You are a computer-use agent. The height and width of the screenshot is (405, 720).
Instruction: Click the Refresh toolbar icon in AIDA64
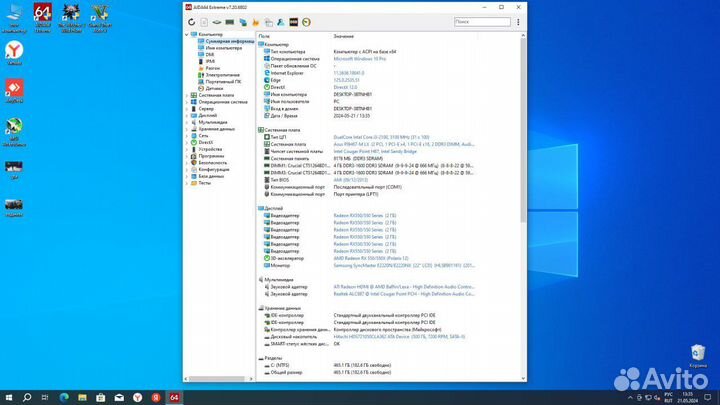[x=191, y=22]
